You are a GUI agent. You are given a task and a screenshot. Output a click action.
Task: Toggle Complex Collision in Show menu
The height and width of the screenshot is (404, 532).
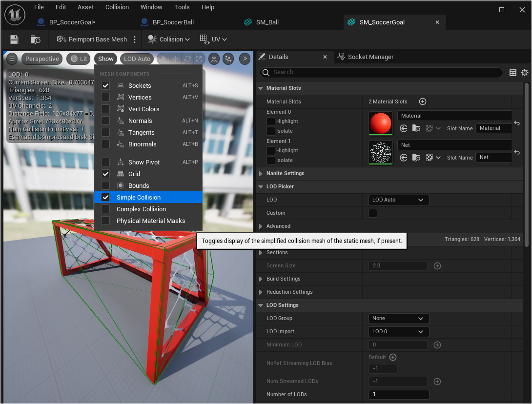(148, 209)
